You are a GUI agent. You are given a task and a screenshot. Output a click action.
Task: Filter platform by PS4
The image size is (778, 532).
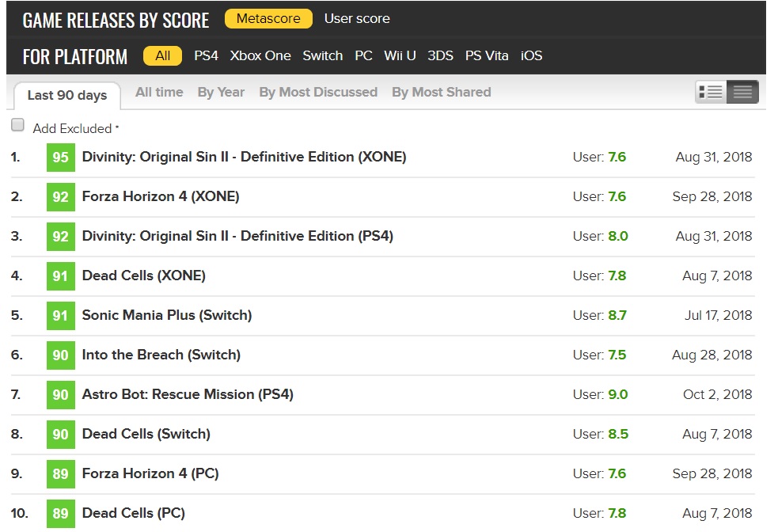click(206, 56)
